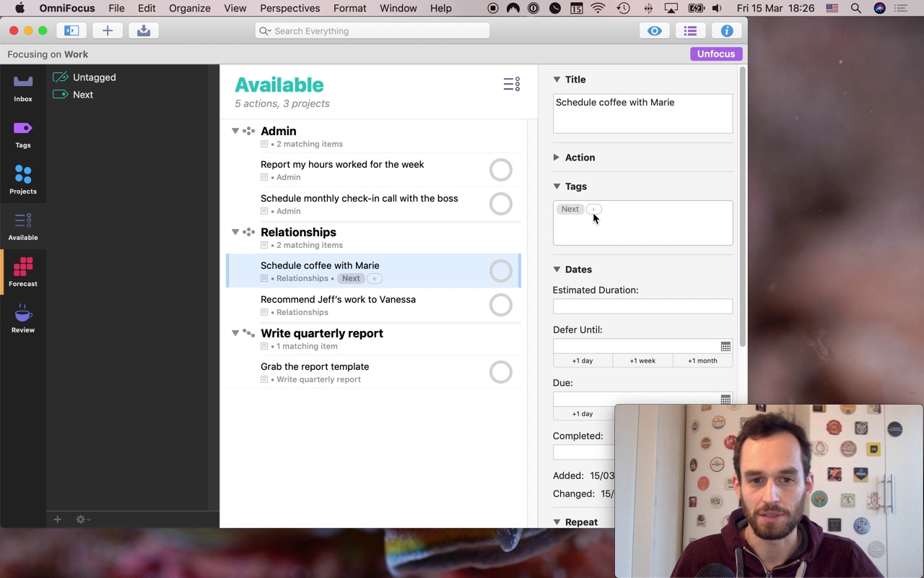Add one week to the defer date
Screen dimensions: 924x578
click(x=642, y=360)
